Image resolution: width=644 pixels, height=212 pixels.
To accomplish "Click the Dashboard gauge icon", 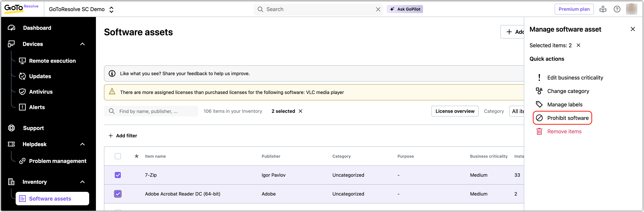I will pyautogui.click(x=11, y=28).
